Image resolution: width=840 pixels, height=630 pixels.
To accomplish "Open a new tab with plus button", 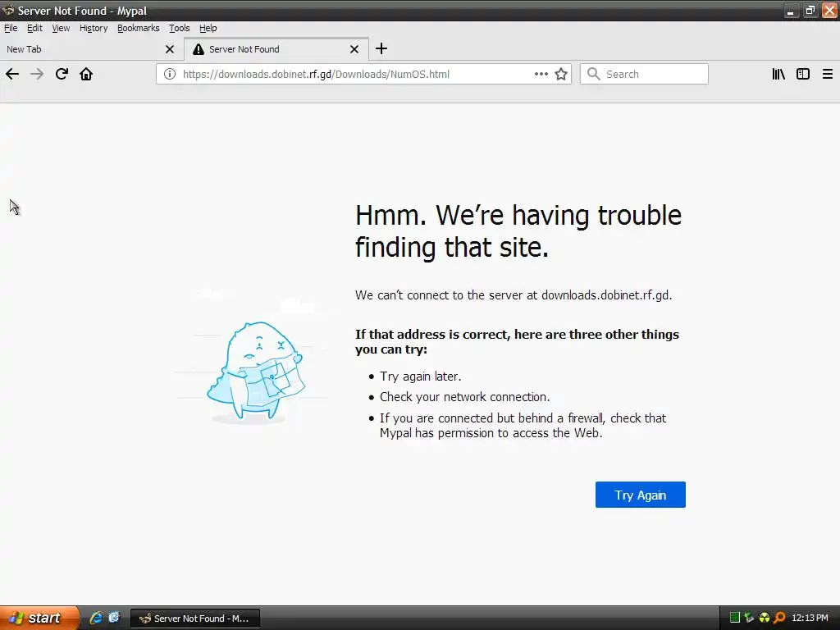I will pyautogui.click(x=381, y=48).
